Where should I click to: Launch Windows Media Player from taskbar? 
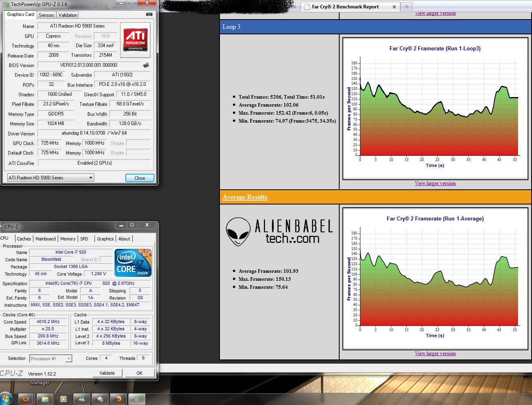click(63, 399)
